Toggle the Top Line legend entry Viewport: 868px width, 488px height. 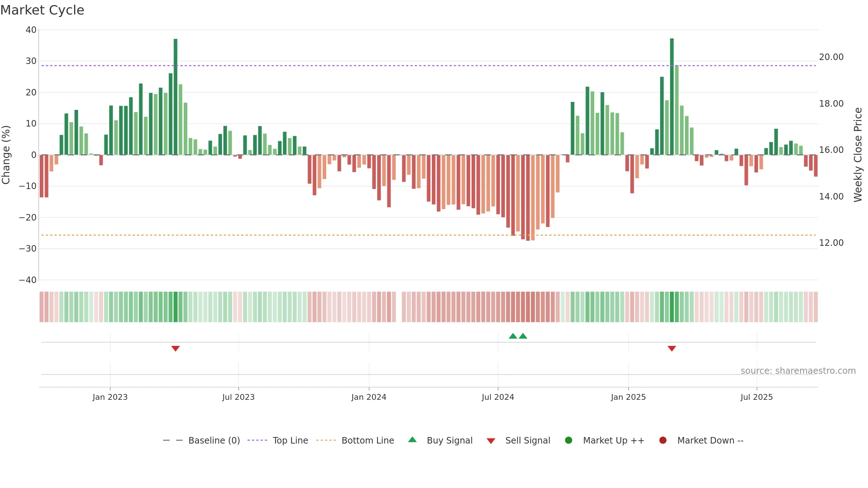coord(278,440)
